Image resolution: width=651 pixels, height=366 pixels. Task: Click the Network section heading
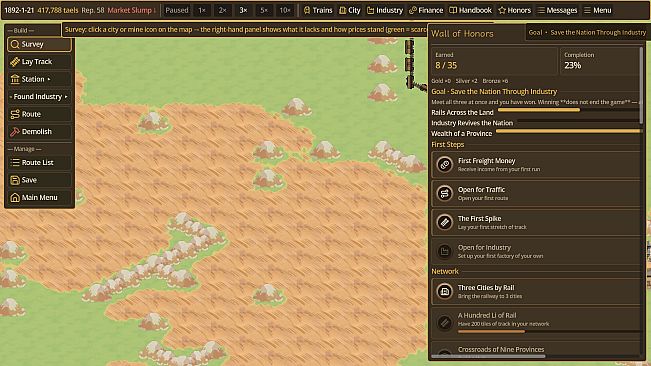point(445,271)
